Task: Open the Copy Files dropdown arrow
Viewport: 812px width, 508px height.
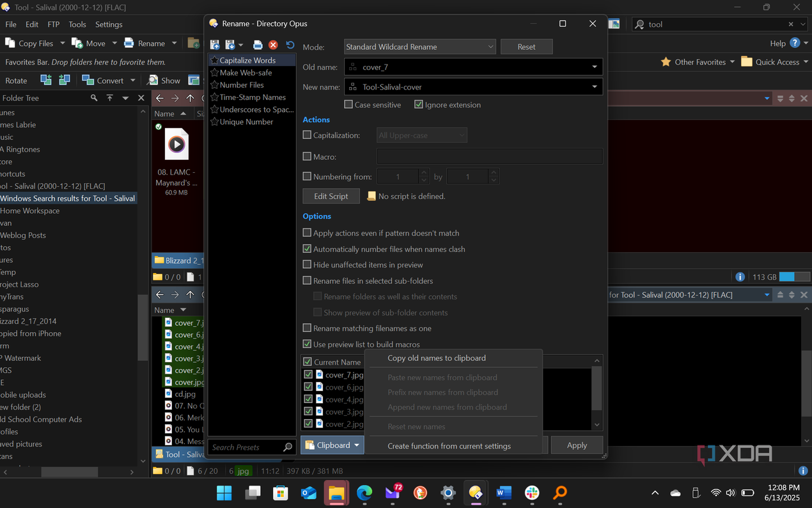Action: tap(62, 44)
